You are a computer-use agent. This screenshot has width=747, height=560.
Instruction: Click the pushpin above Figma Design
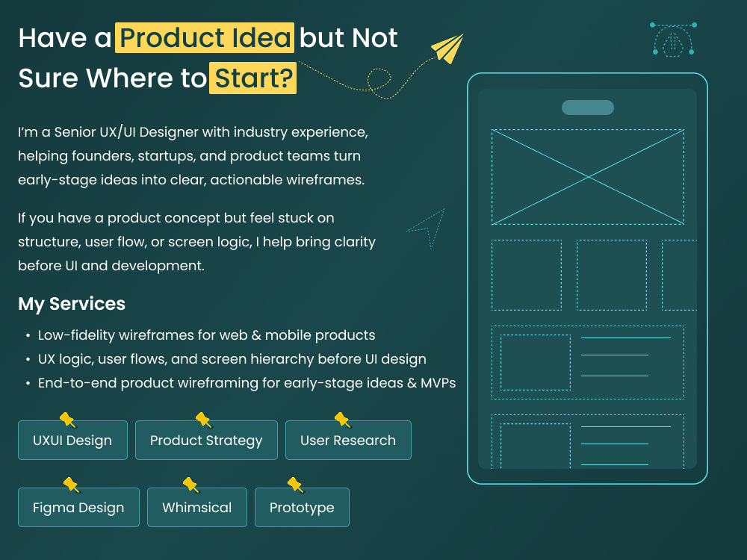(x=72, y=485)
